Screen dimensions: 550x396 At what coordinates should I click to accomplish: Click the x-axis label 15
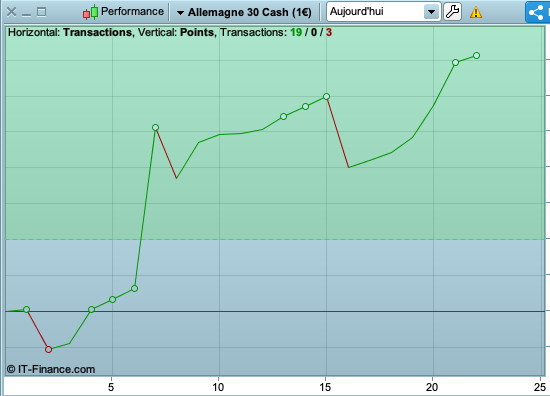tap(325, 387)
